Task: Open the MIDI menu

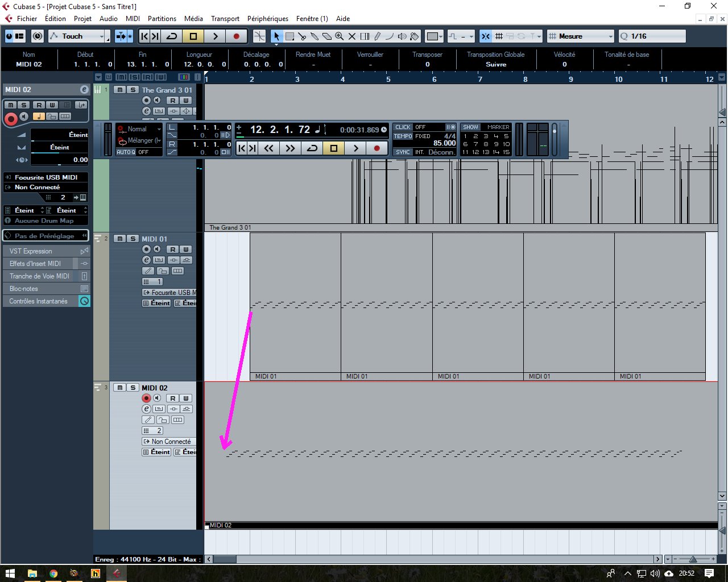Action: pyautogui.click(x=133, y=19)
